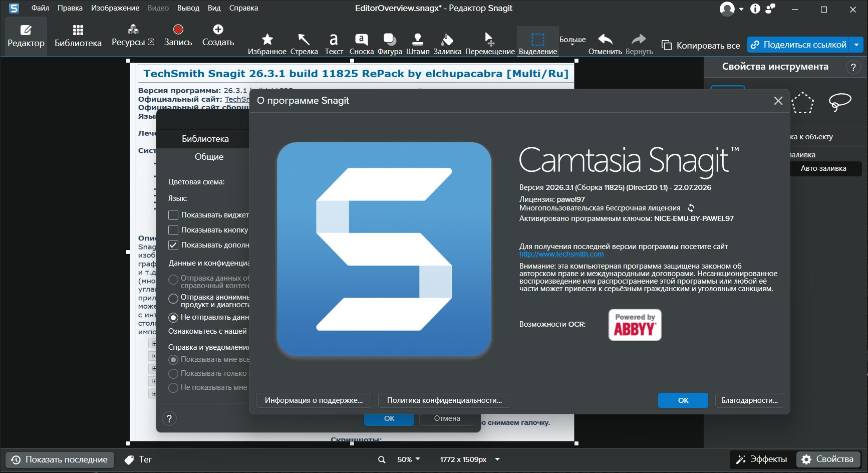Switch to Библиотека tab in settings dialog
Screen dimensions: 868x473
coord(205,139)
